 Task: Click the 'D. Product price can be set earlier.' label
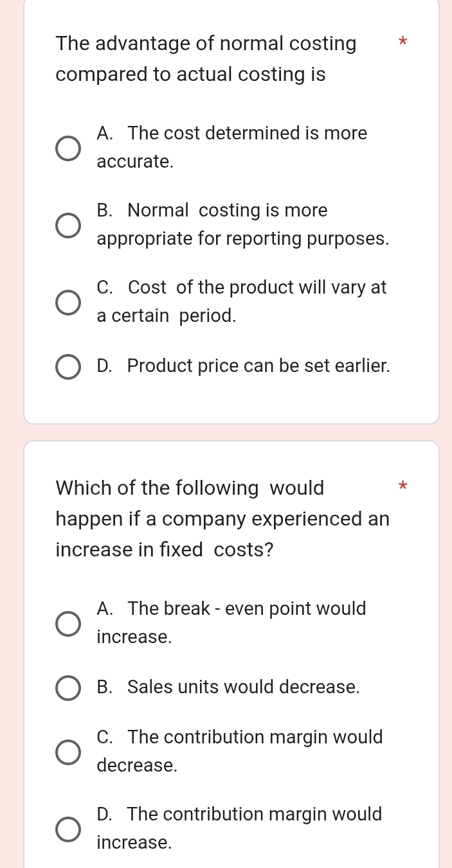(243, 366)
